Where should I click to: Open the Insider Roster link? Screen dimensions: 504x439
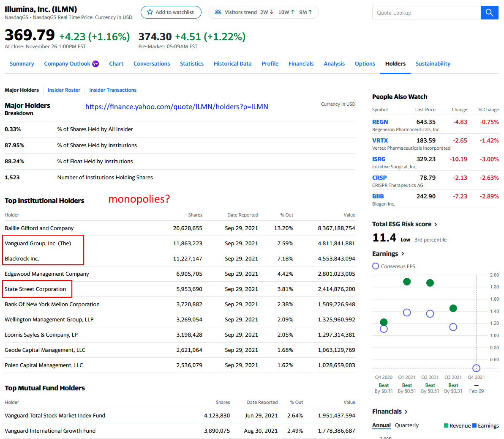tap(64, 90)
